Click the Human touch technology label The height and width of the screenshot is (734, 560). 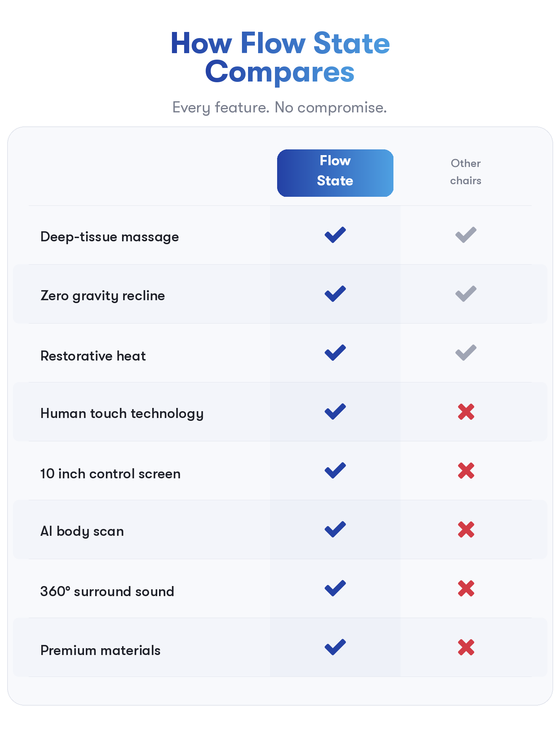[122, 414]
